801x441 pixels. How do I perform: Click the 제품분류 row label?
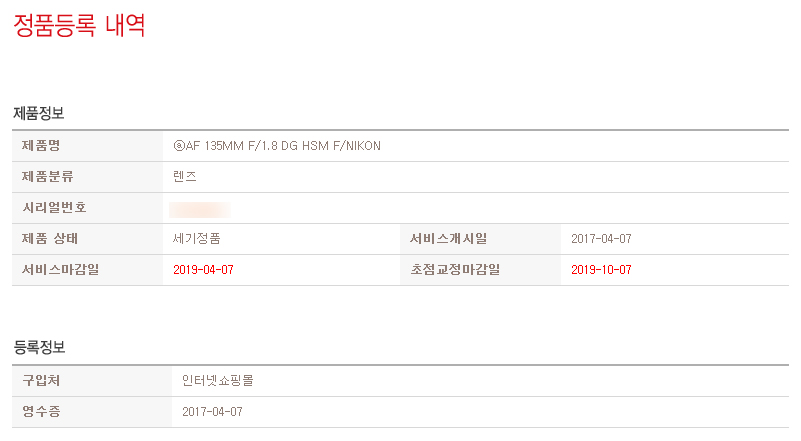47,177
